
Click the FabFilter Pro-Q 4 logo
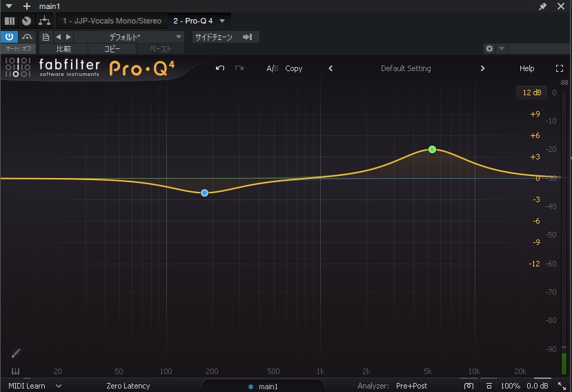click(x=90, y=68)
